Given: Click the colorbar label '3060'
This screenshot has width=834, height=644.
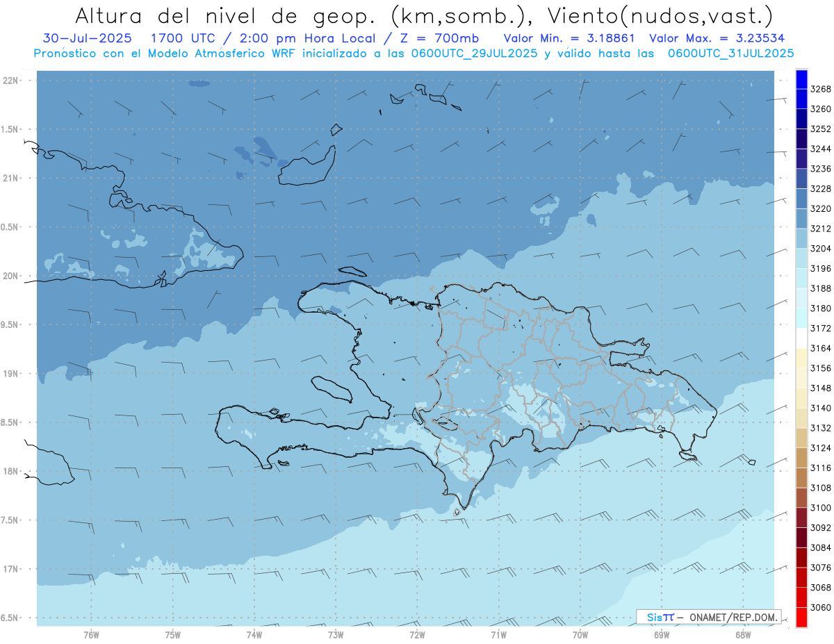Looking at the screenshot, I should 821,607.
